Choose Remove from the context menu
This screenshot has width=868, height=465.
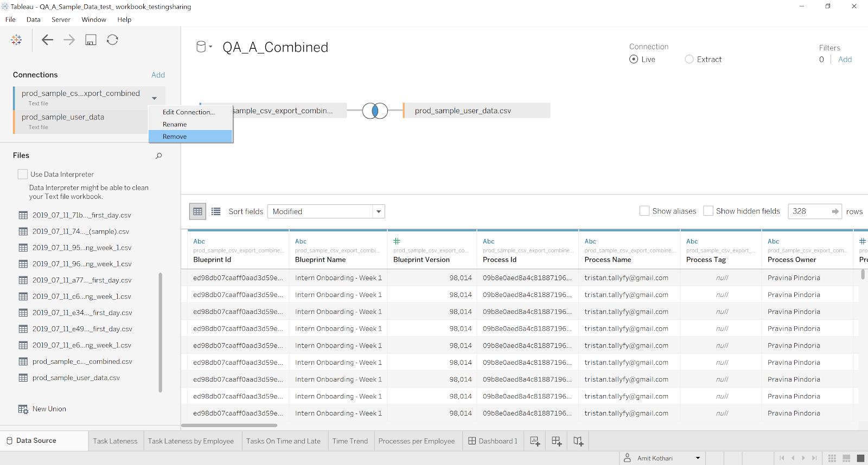point(190,137)
